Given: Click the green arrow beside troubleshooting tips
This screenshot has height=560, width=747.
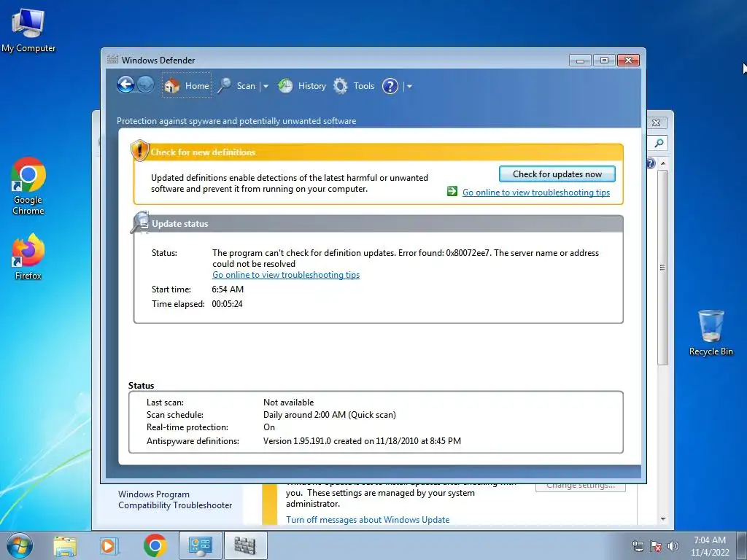Looking at the screenshot, I should (x=452, y=192).
